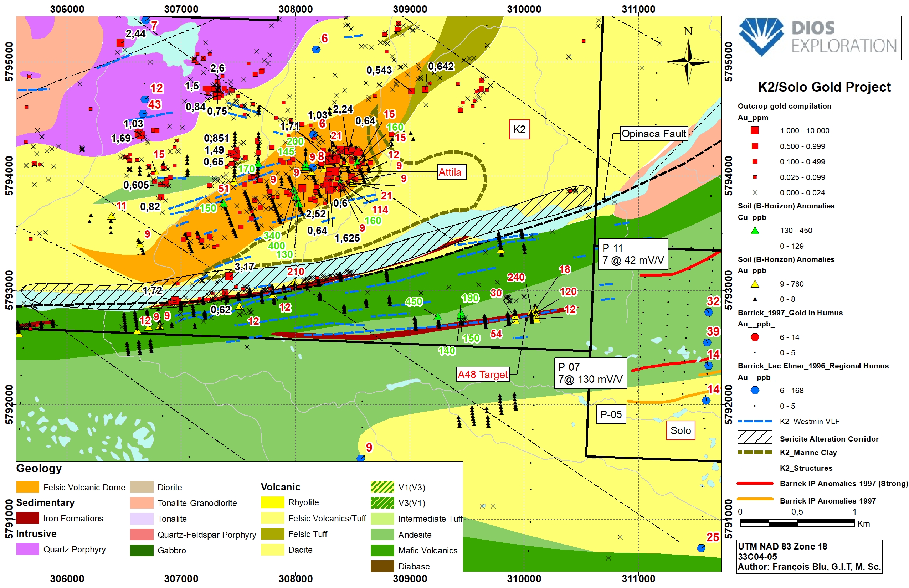Click the largest red square 1.000-10.000 symbol
This screenshot has height=588, width=909.
coord(755,130)
